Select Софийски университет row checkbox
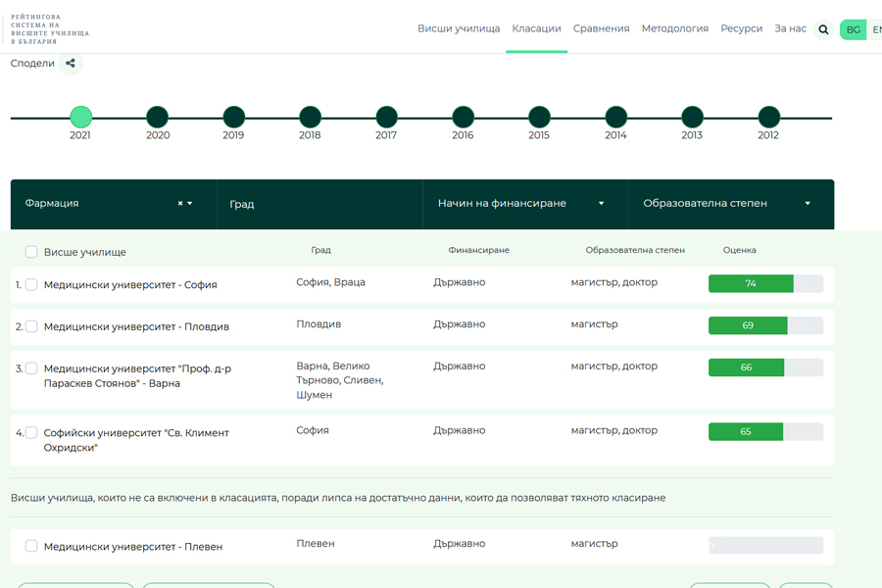 pyautogui.click(x=31, y=432)
